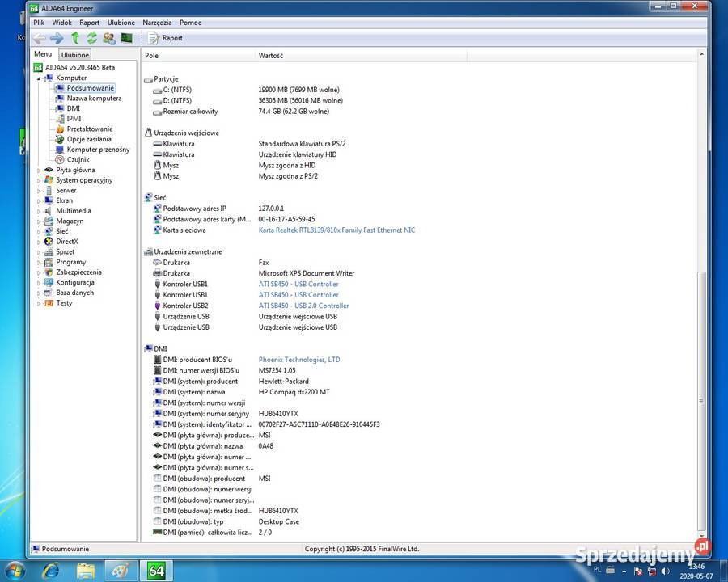Screen dimensions: 728x582
Task: Click the green monitor toolbar icon
Action: 127,38
